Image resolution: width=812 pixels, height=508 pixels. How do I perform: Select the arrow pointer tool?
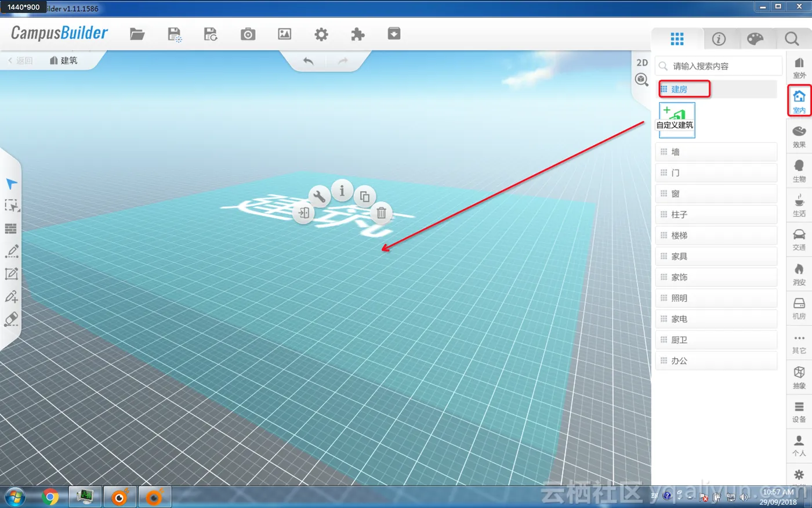click(12, 183)
